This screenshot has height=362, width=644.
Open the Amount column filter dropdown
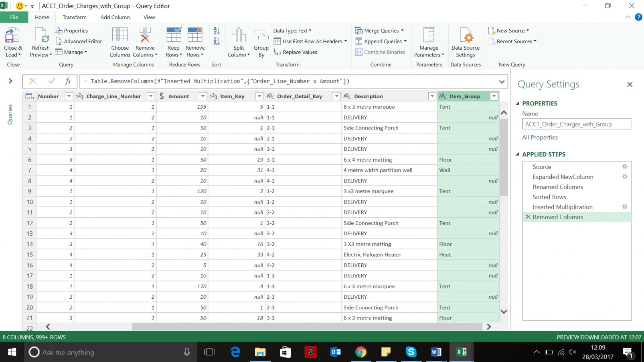(203, 96)
